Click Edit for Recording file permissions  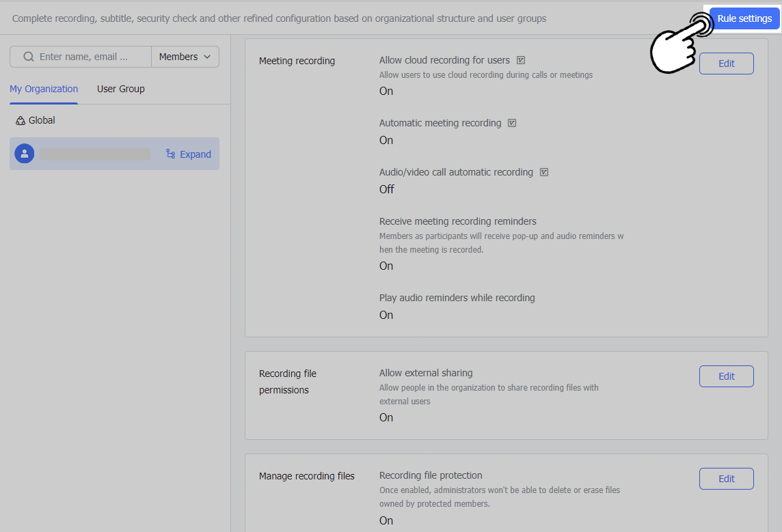tap(726, 376)
